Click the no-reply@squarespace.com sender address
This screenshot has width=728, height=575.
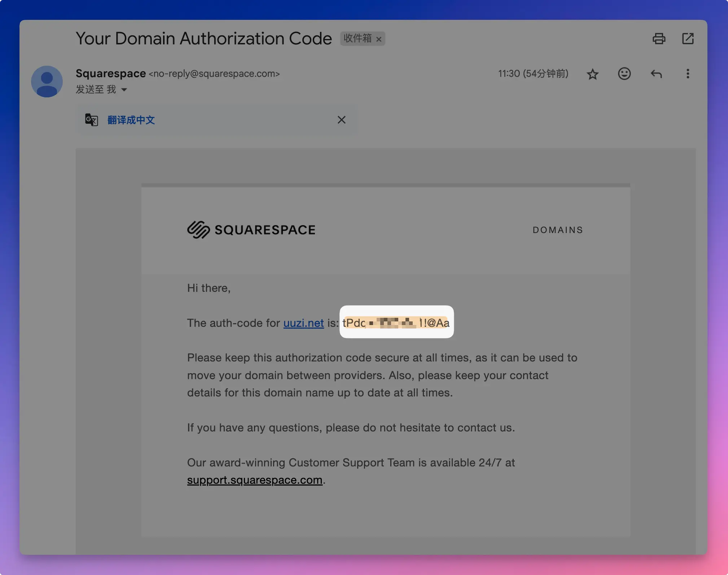(214, 74)
